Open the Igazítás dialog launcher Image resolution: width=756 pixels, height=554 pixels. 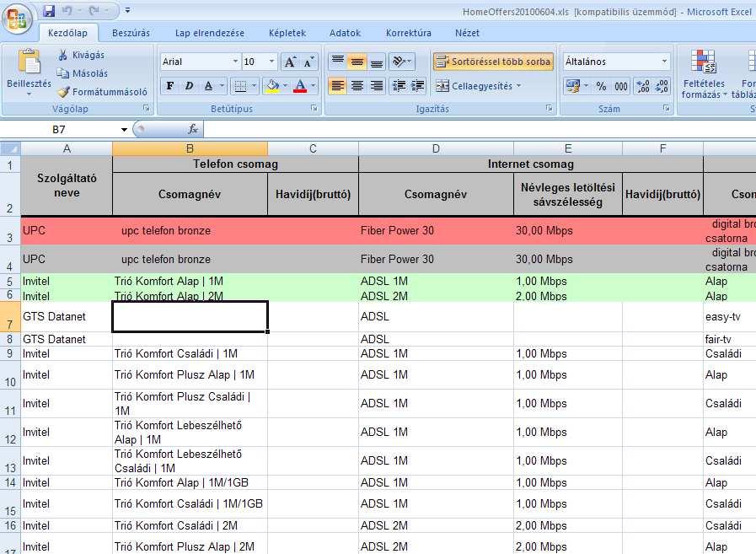click(x=550, y=109)
